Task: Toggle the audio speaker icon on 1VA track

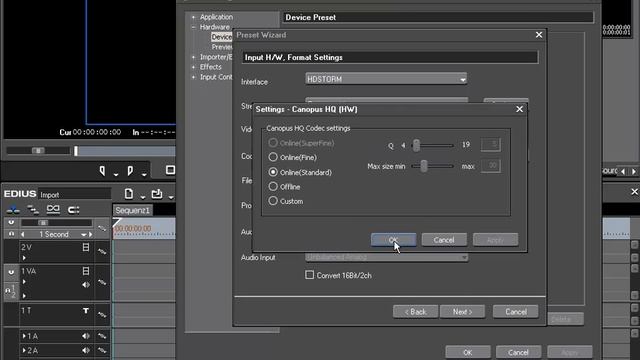Action: (86, 284)
